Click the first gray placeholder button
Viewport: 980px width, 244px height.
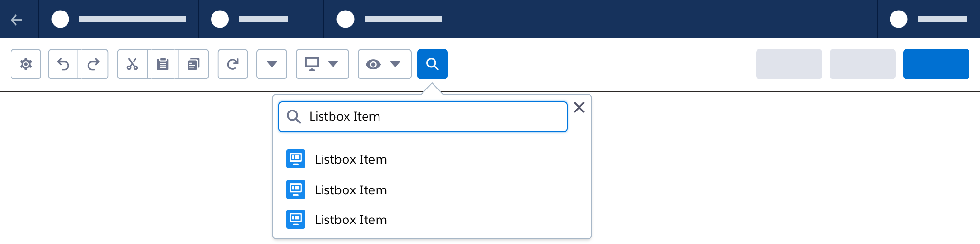pyautogui.click(x=789, y=64)
